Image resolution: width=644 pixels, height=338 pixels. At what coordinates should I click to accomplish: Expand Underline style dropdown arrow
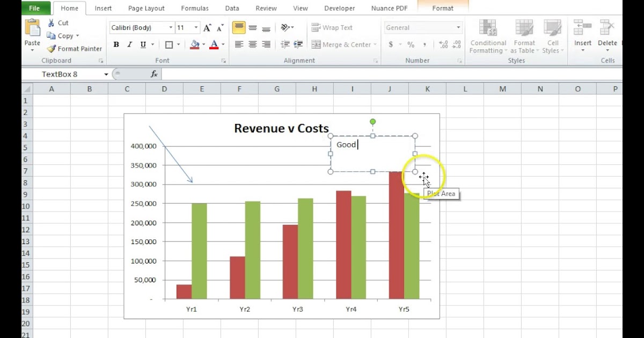point(153,45)
